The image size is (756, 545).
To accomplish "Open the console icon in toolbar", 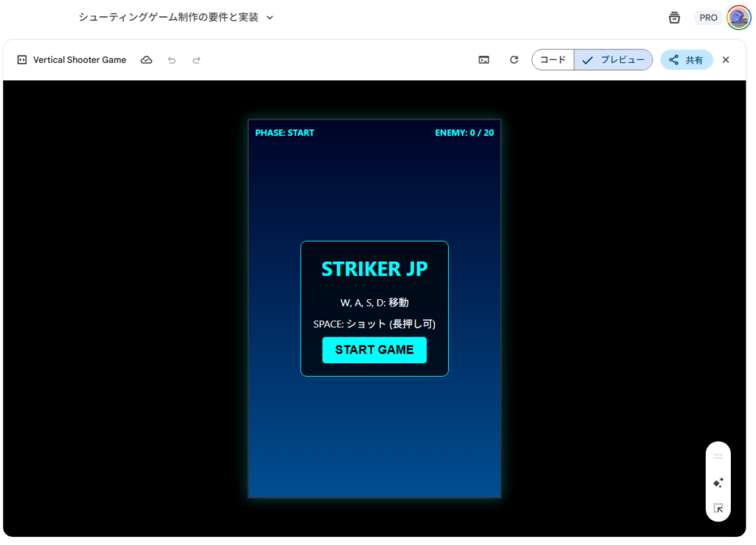I will click(484, 60).
